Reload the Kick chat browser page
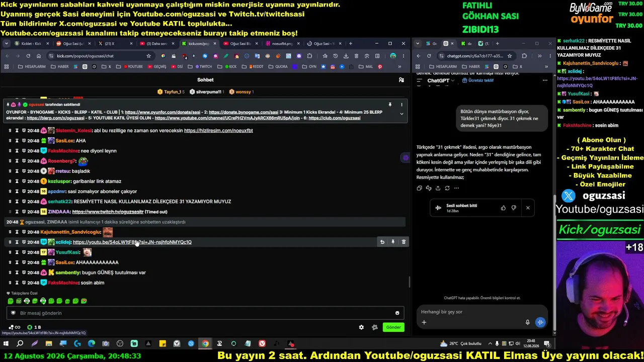This screenshot has height=362, width=644. [x=28, y=56]
